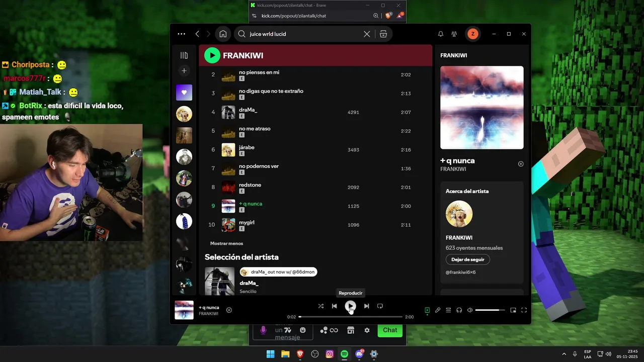Viewport: 644px width, 362px height.
Task: Click the Reproducir play button
Action: point(351,306)
